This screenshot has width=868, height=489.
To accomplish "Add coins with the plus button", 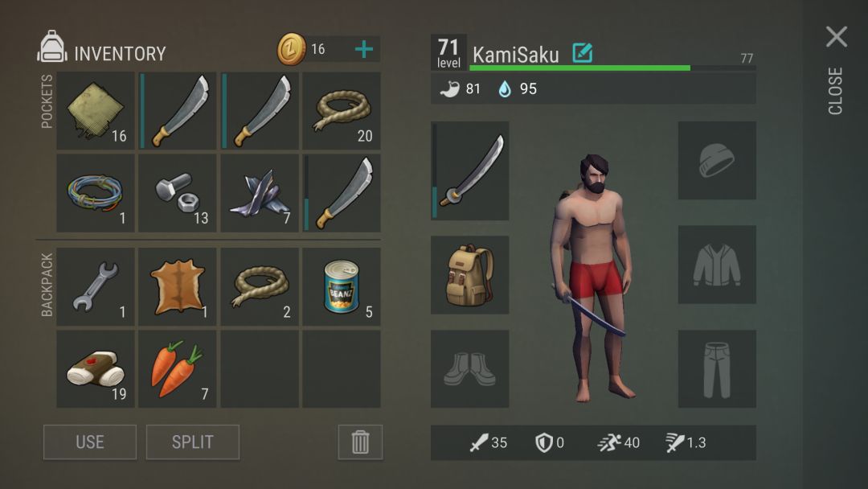I will 364,49.
